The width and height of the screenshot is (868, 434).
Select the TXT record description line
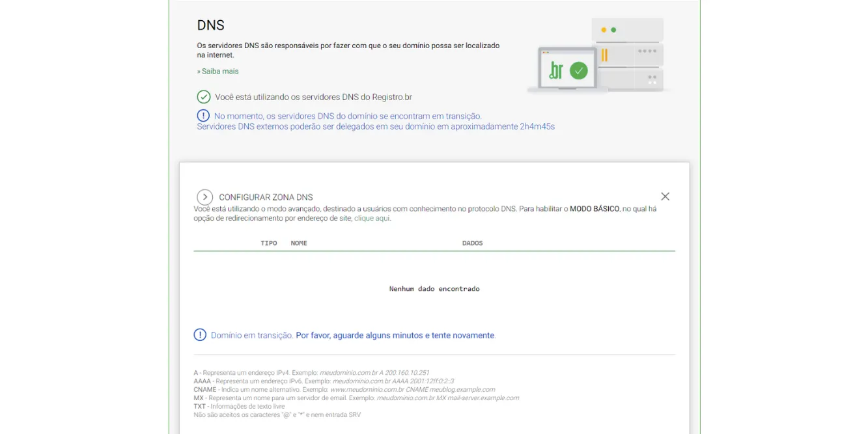(x=239, y=407)
